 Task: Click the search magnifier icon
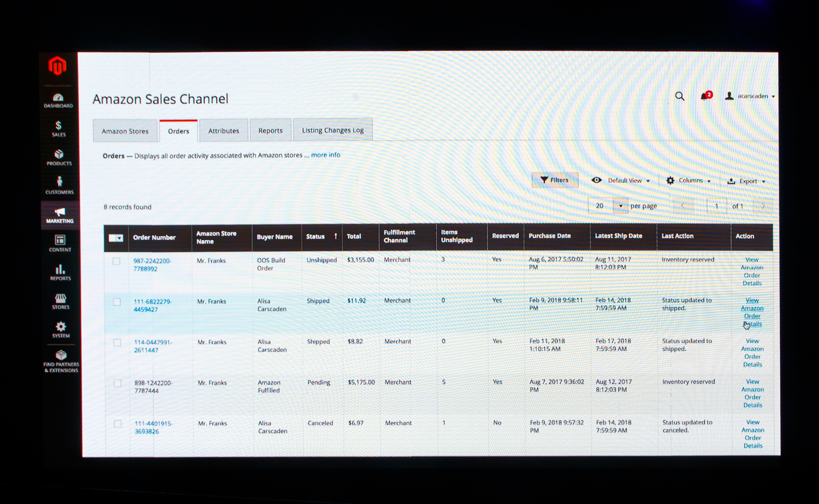tap(679, 96)
